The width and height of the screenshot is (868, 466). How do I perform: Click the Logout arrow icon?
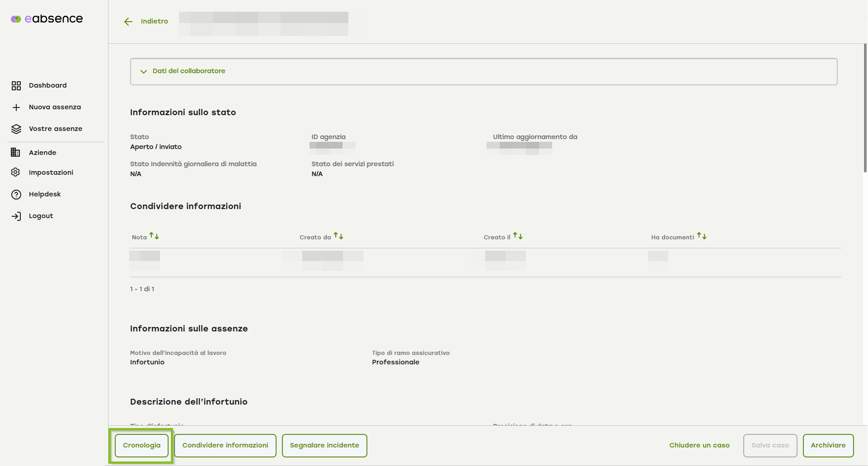point(16,216)
